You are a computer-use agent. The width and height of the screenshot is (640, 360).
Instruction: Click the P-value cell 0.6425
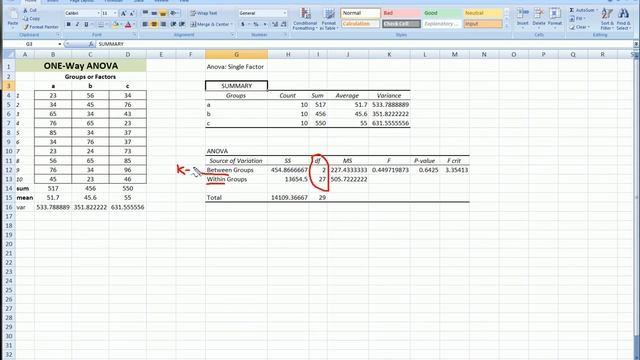click(x=424, y=170)
